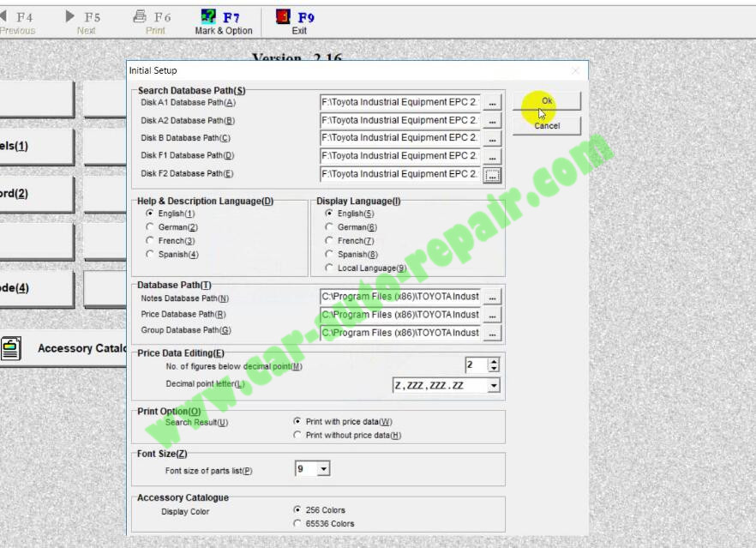This screenshot has height=548, width=756.
Task: Select German(2) help language
Action: point(150,226)
